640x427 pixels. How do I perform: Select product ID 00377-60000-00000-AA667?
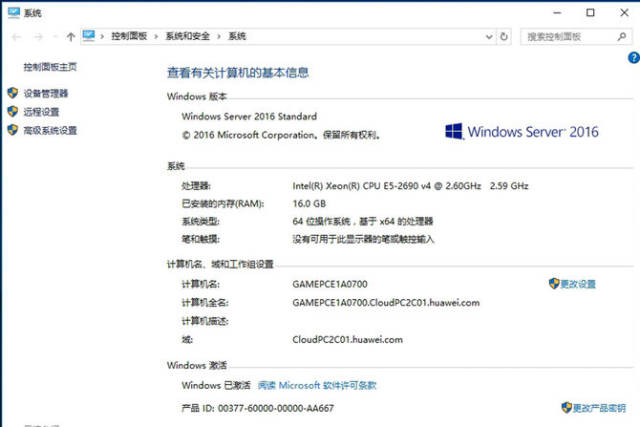[276, 408]
